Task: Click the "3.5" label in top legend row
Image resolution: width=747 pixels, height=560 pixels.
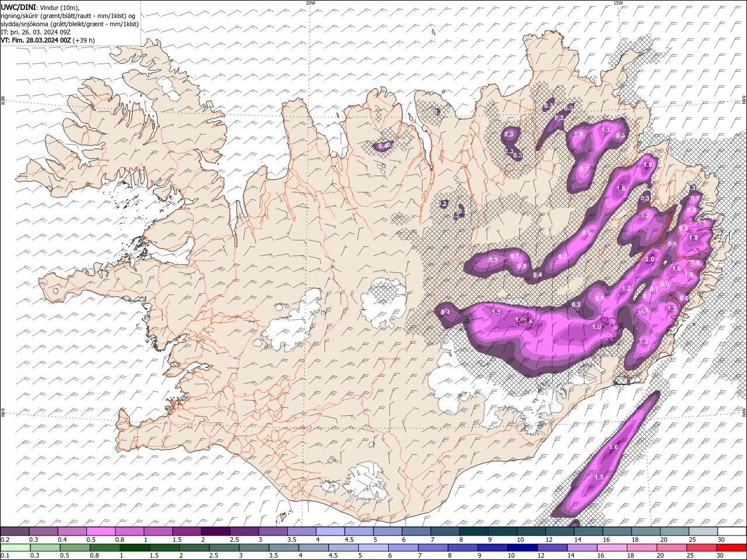Action: pyautogui.click(x=292, y=540)
